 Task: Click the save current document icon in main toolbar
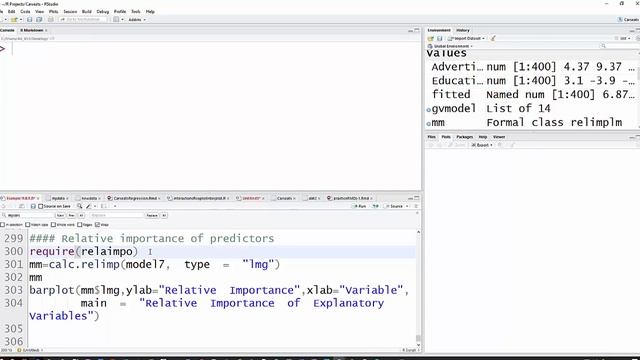[29, 20]
